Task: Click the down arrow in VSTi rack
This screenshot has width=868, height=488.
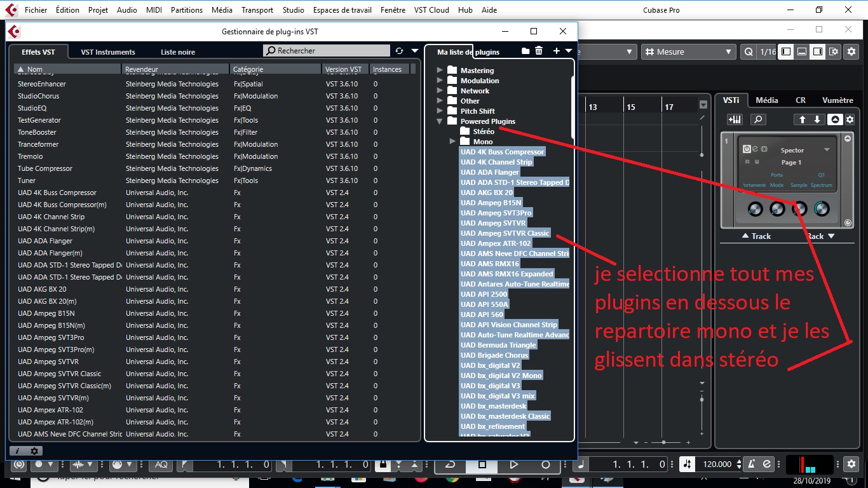Action: coord(817,119)
